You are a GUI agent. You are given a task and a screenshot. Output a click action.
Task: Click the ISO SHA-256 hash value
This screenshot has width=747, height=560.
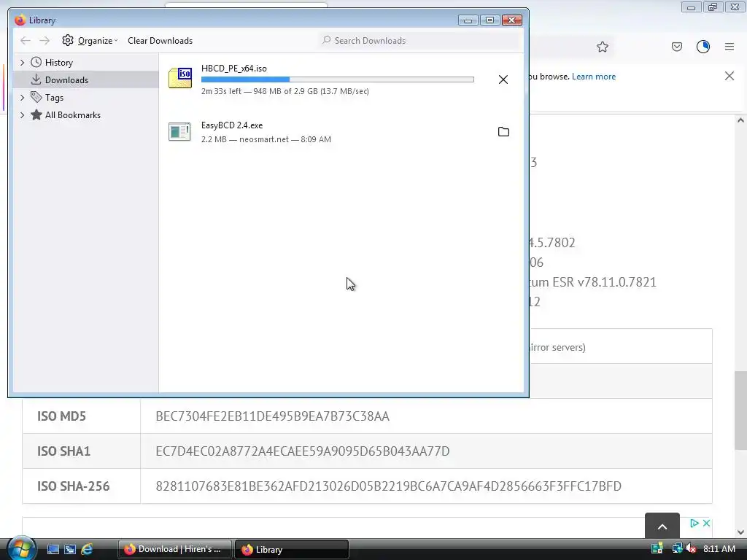tap(388, 486)
